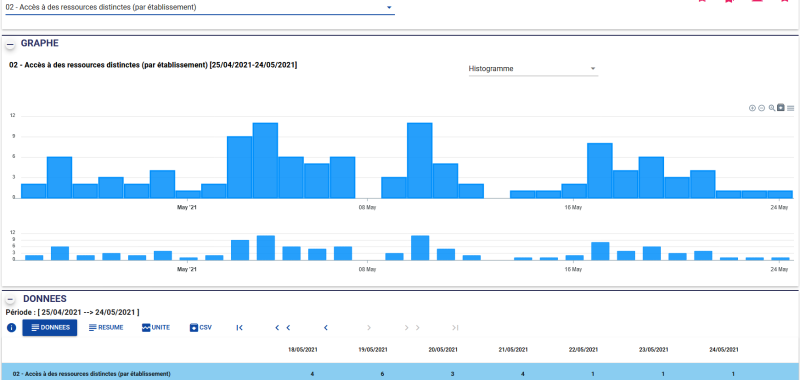
Task: Open the indicator selection dropdown arrow
Action: click(x=389, y=7)
